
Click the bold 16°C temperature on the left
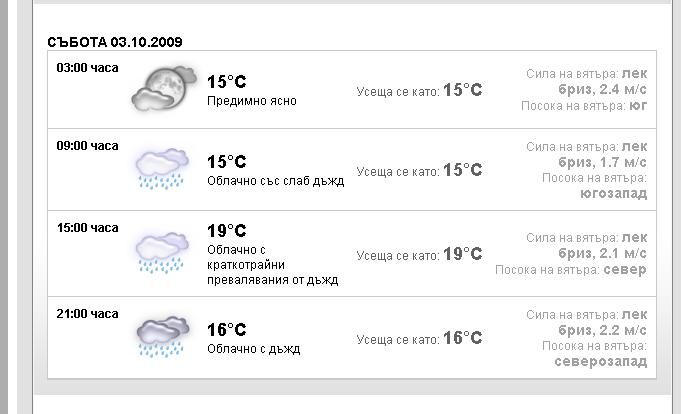pyautogui.click(x=226, y=330)
